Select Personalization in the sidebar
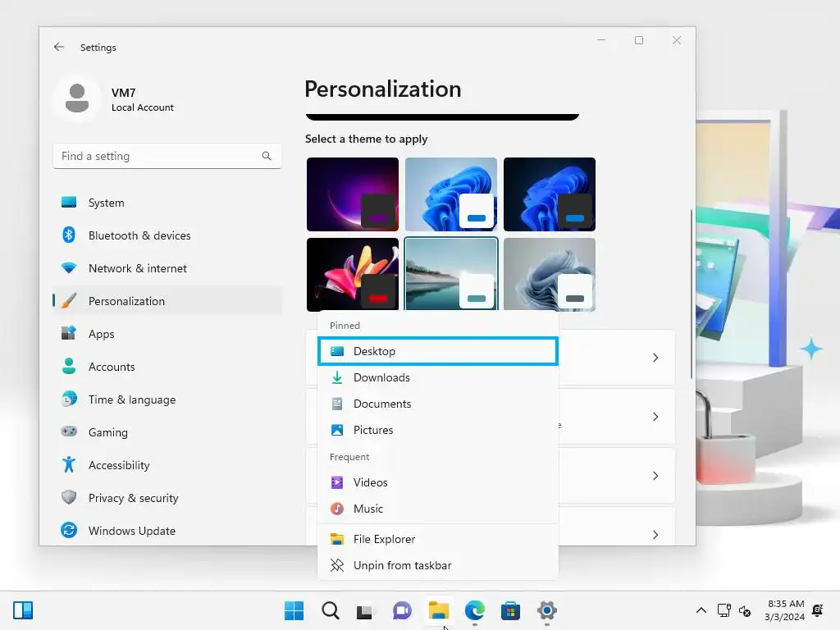Viewport: 840px width, 630px height. click(x=167, y=300)
